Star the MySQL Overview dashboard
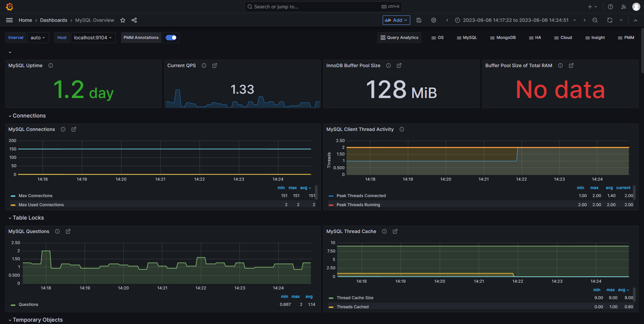Viewport: 644px width, 324px height. click(123, 20)
